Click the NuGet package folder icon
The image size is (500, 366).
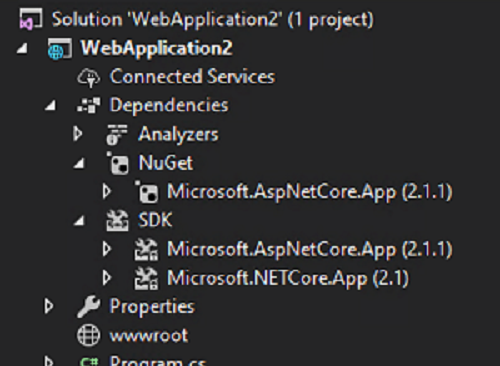[x=117, y=163]
